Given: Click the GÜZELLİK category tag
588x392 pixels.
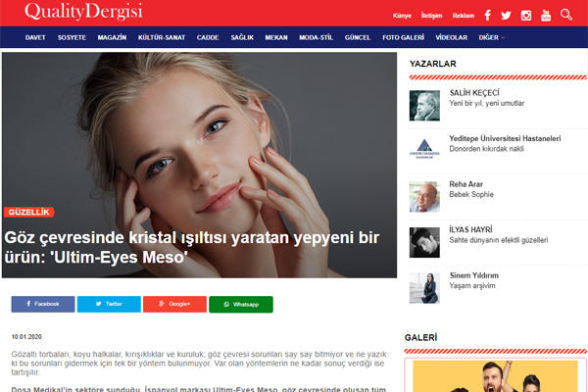Looking at the screenshot, I should 28,212.
